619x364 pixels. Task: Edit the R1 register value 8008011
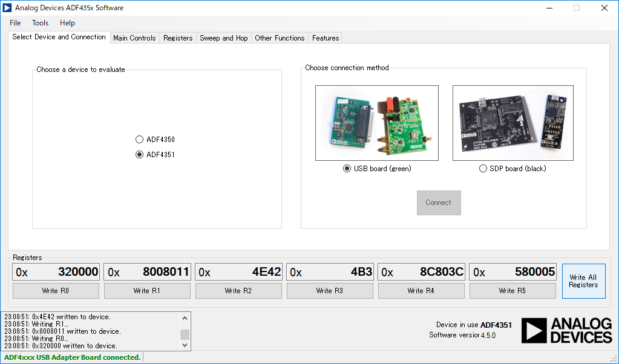[x=147, y=272]
